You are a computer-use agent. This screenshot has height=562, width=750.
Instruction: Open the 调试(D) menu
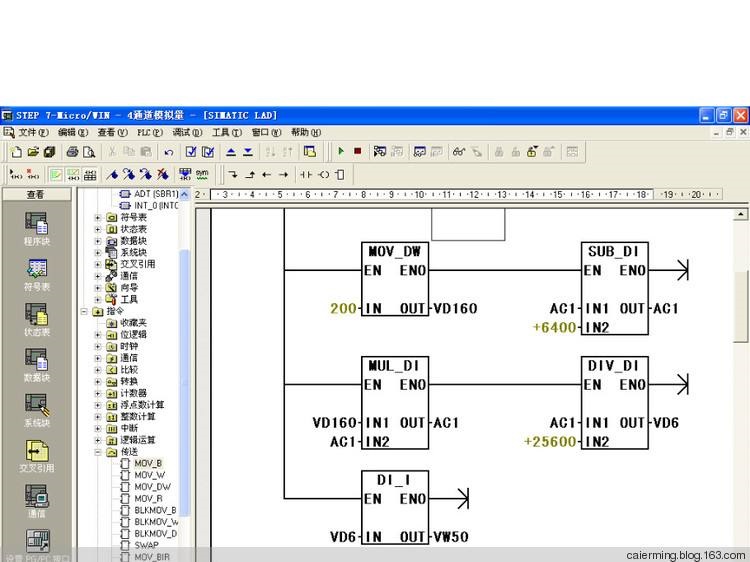click(x=187, y=132)
